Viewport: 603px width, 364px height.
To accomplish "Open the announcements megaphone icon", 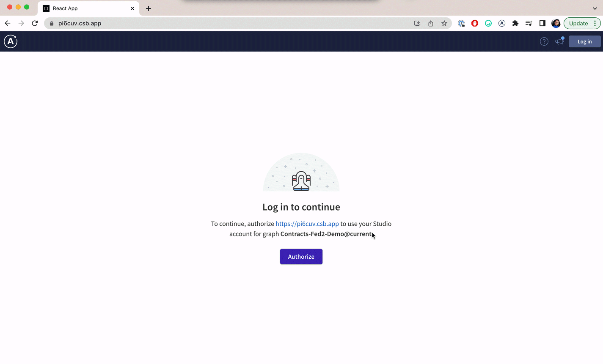I will (560, 41).
